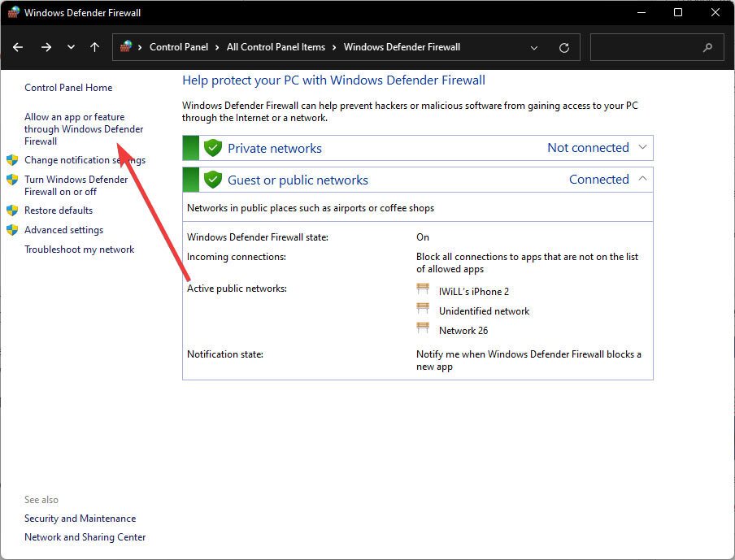Open Security and Maintenance link
The image size is (735, 560).
[80, 519]
